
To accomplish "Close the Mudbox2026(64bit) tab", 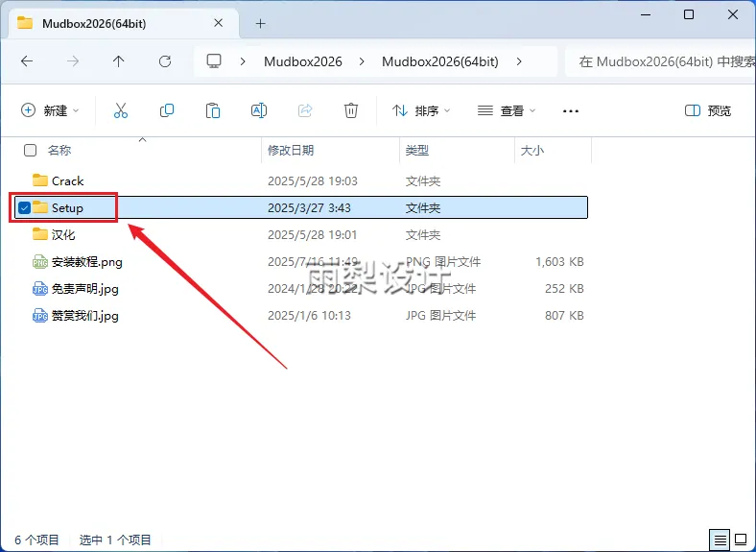I will coord(219,23).
